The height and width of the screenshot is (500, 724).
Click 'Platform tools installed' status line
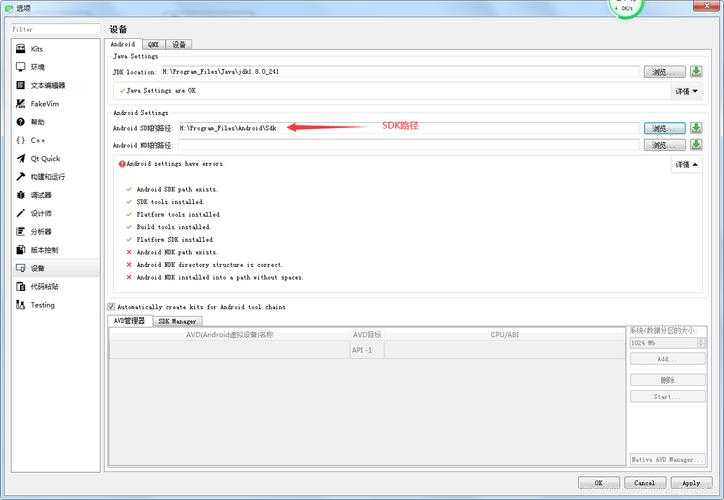178,215
